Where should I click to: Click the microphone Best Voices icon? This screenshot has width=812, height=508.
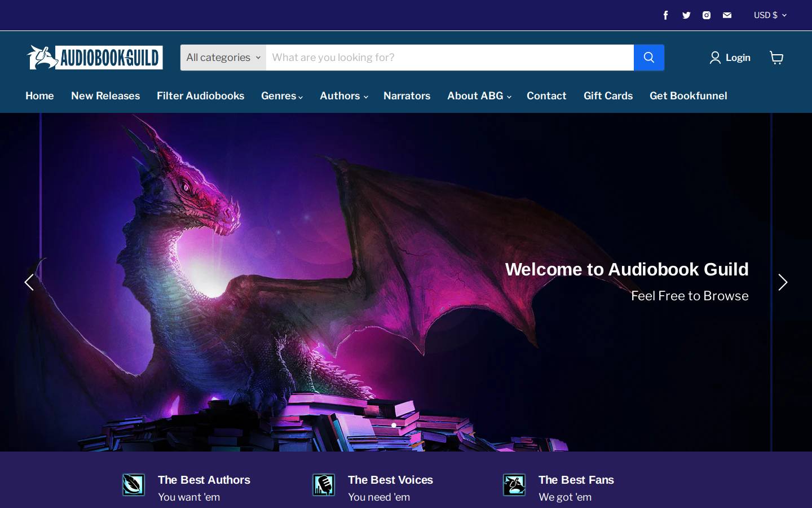(x=324, y=485)
